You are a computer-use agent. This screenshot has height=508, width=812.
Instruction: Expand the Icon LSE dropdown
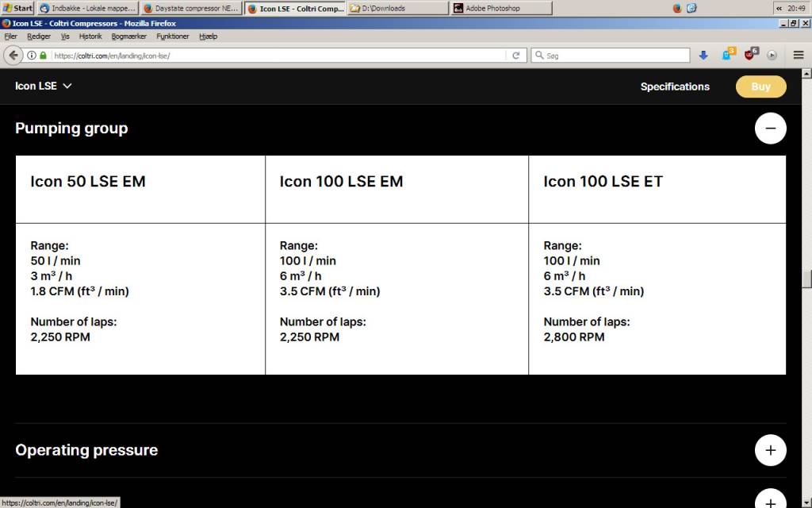tap(44, 86)
